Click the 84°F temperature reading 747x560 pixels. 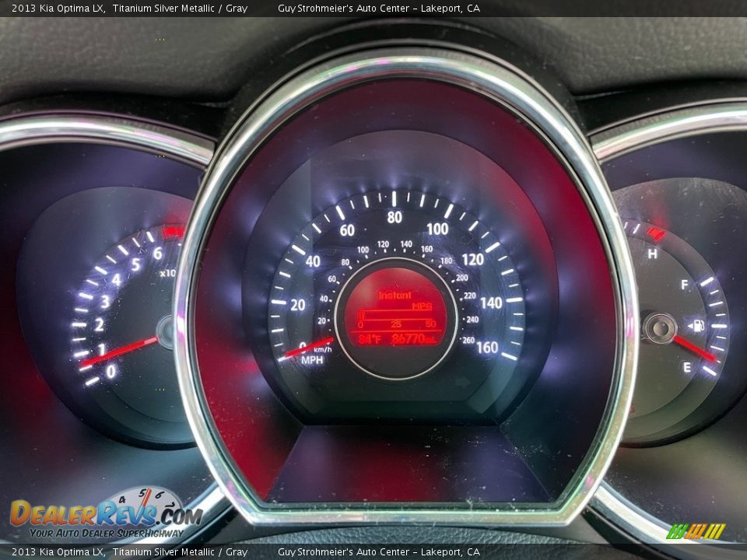(370, 339)
